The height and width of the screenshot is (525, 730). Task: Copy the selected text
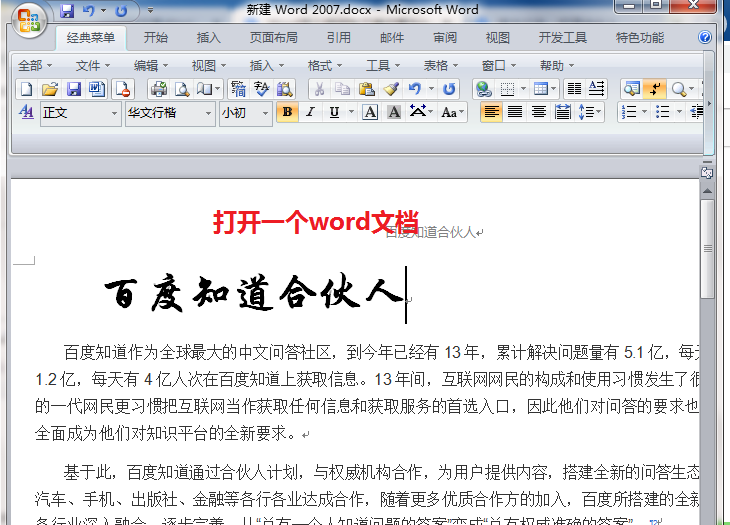pyautogui.click(x=343, y=88)
